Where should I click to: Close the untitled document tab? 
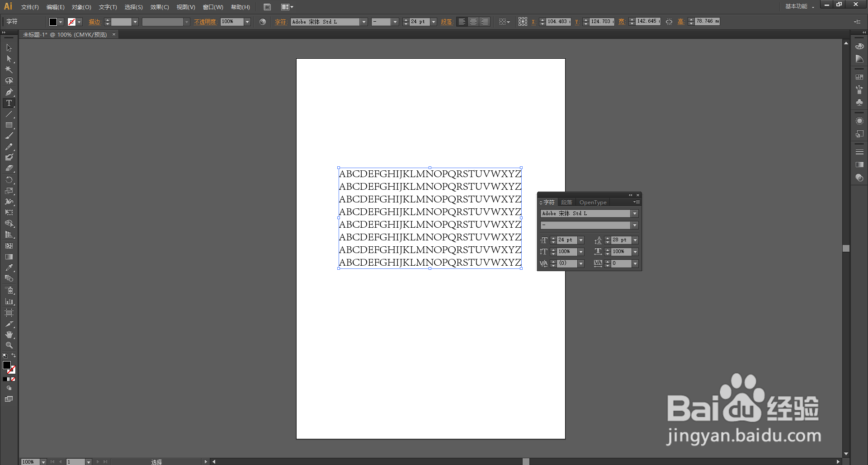[x=114, y=34]
